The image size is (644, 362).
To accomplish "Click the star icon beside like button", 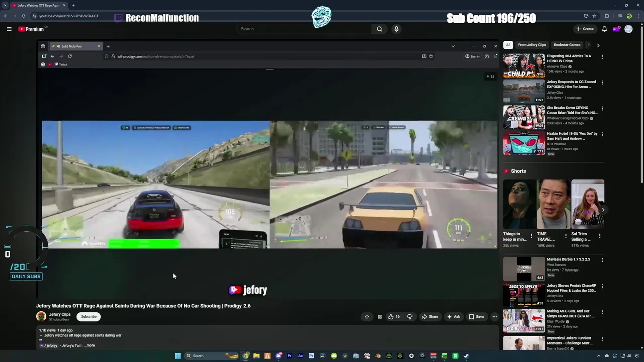I will pos(367,317).
